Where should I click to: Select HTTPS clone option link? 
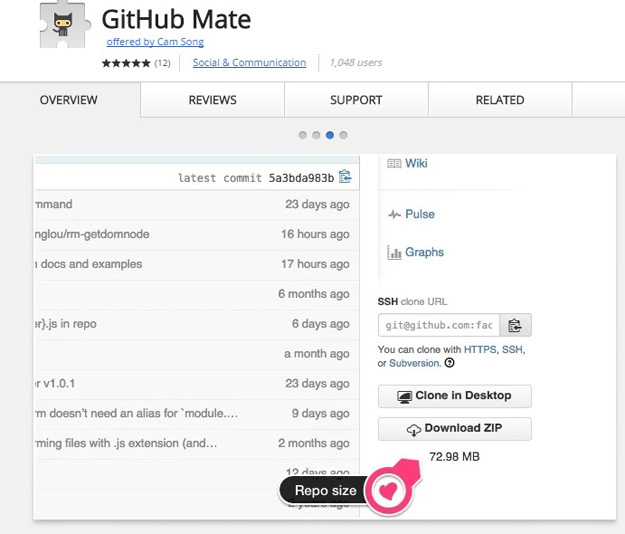480,349
